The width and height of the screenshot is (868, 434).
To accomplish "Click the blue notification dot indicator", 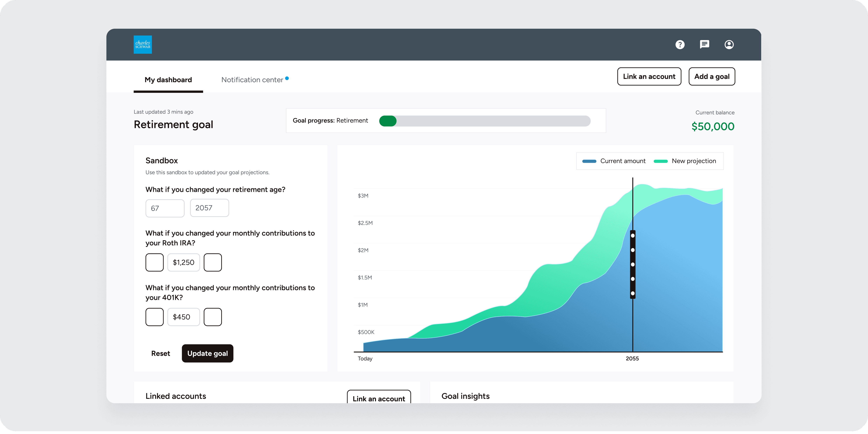I will (x=287, y=78).
